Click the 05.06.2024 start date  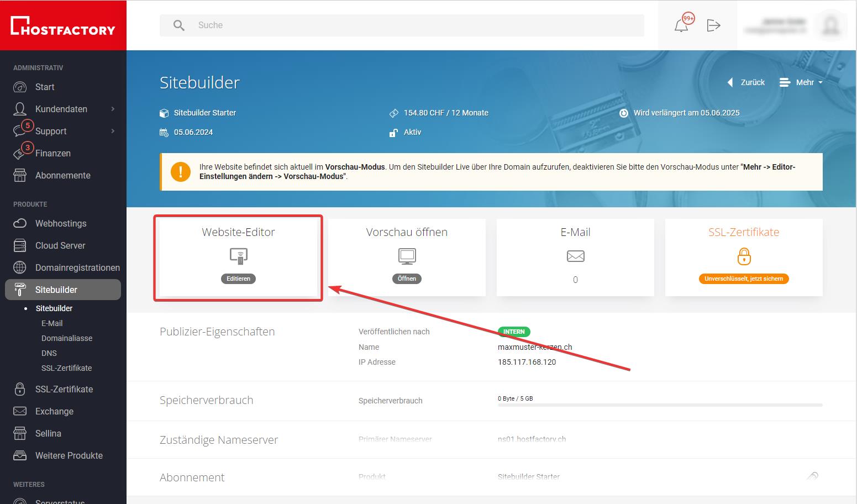click(x=193, y=132)
